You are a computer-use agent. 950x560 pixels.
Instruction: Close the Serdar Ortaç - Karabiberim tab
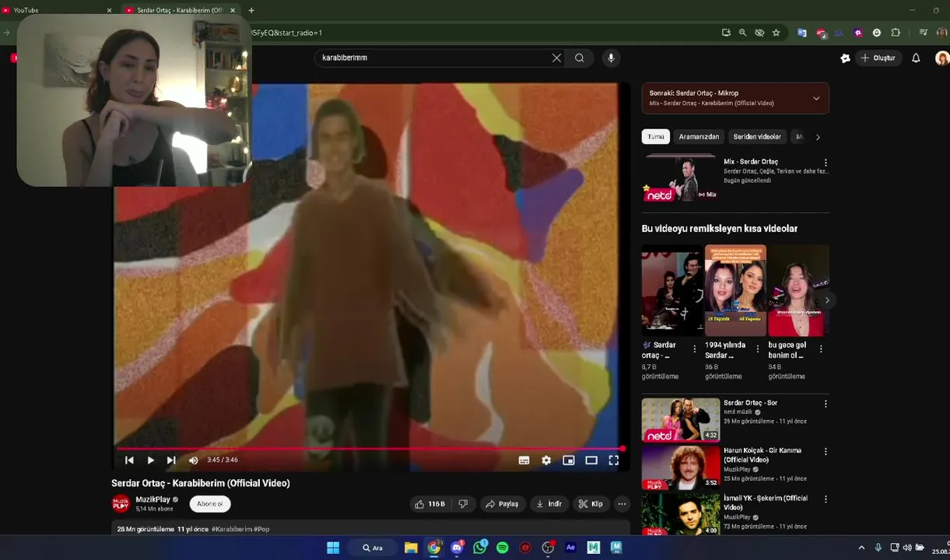click(233, 10)
